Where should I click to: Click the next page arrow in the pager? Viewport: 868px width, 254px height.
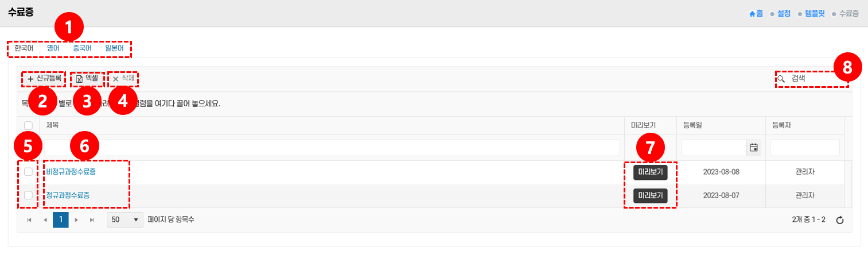click(76, 220)
